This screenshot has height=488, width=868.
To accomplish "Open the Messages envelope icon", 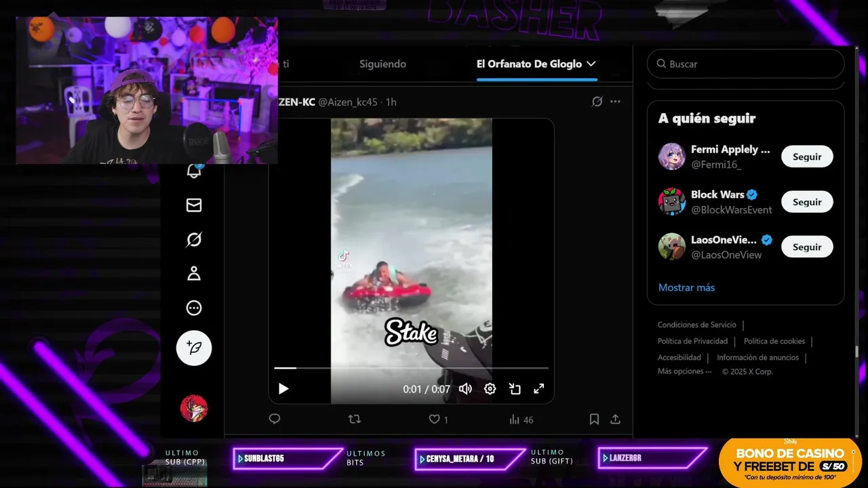I will click(194, 205).
